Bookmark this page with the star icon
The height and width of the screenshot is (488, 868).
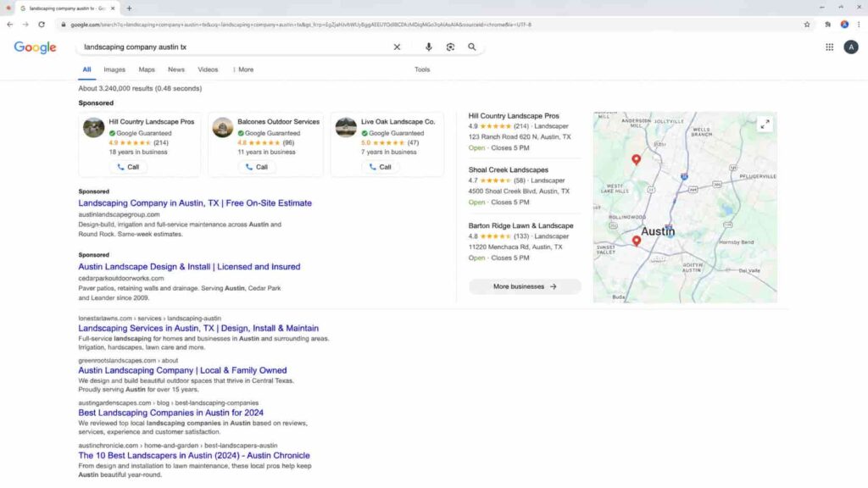[x=807, y=25]
